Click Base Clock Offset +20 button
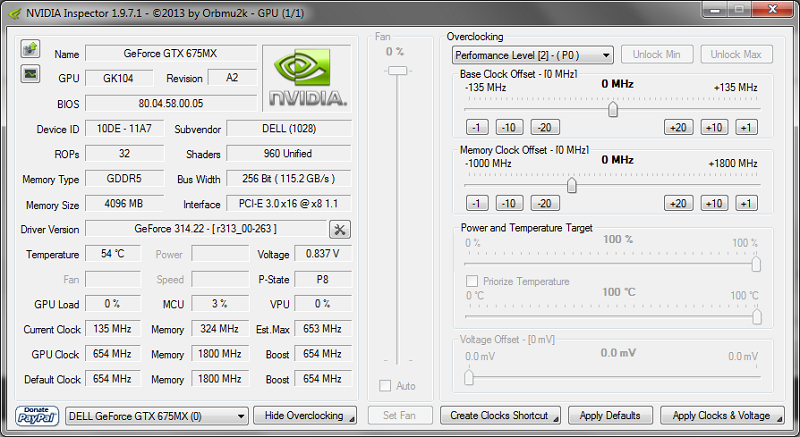The width and height of the screenshot is (800, 437). click(x=679, y=127)
